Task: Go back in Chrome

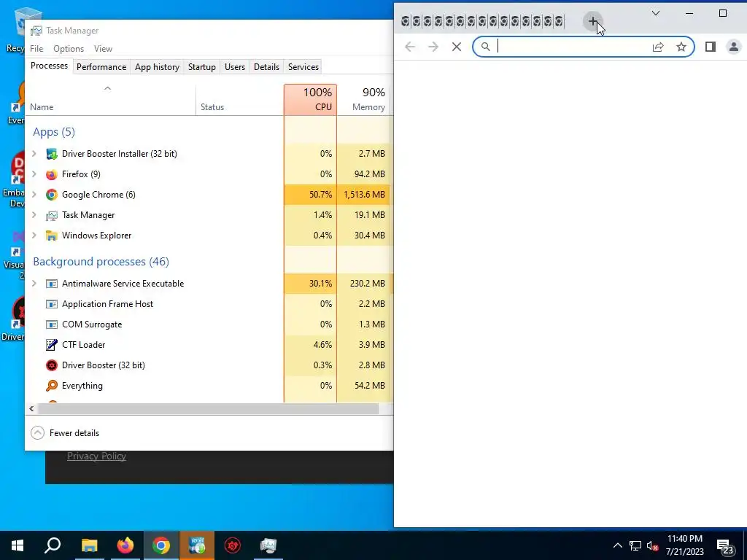Action: [x=410, y=47]
